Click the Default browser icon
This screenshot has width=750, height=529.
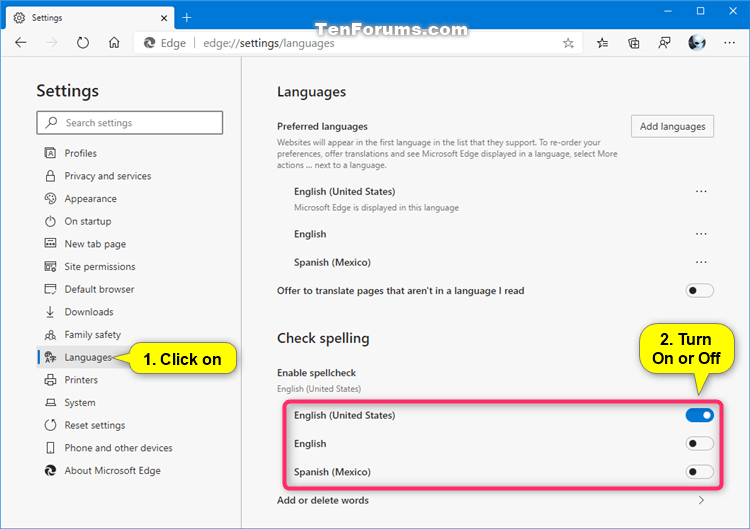coord(50,289)
